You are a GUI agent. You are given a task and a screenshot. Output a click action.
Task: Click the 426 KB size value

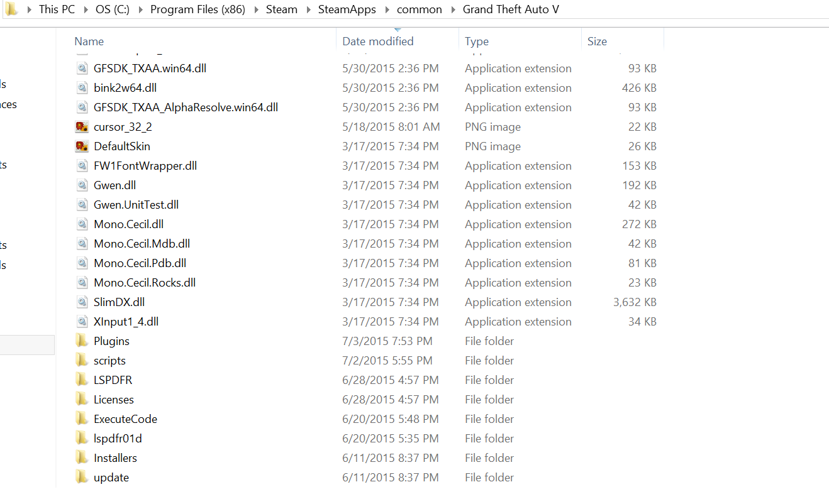[x=639, y=88]
